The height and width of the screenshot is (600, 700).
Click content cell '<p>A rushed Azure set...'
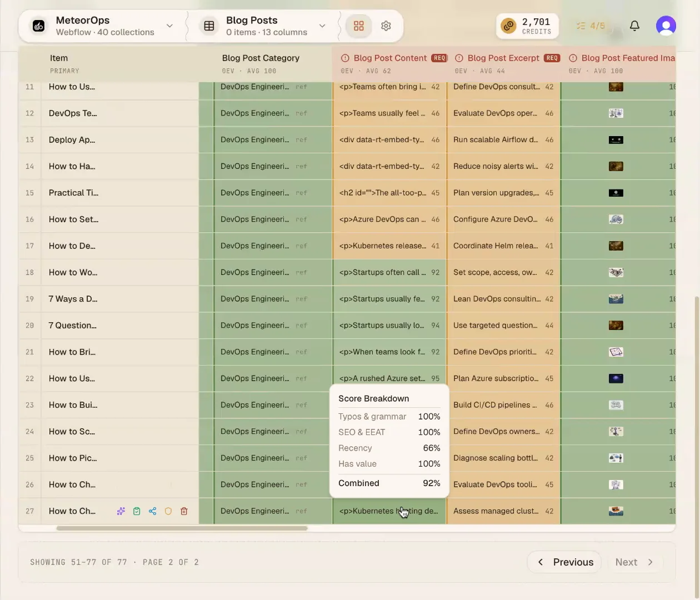389,378
